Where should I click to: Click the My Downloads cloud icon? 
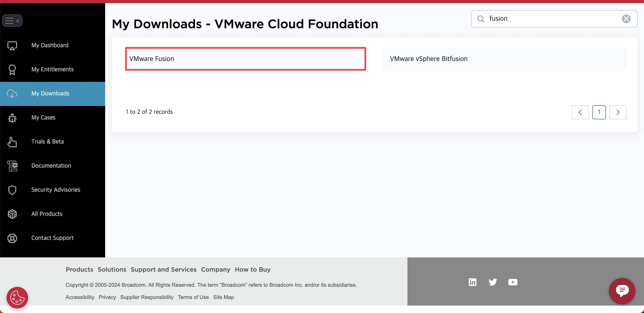point(12,94)
